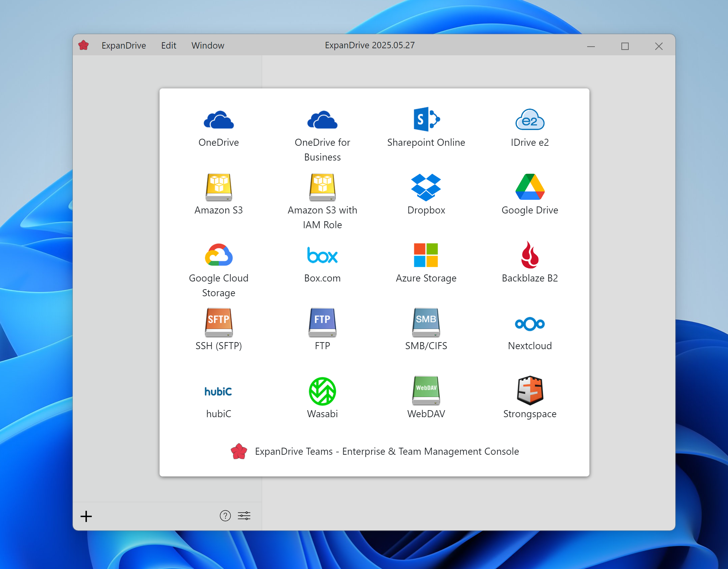Add an SSH (SFTP) drive icon
This screenshot has height=569, width=728.
tap(219, 322)
